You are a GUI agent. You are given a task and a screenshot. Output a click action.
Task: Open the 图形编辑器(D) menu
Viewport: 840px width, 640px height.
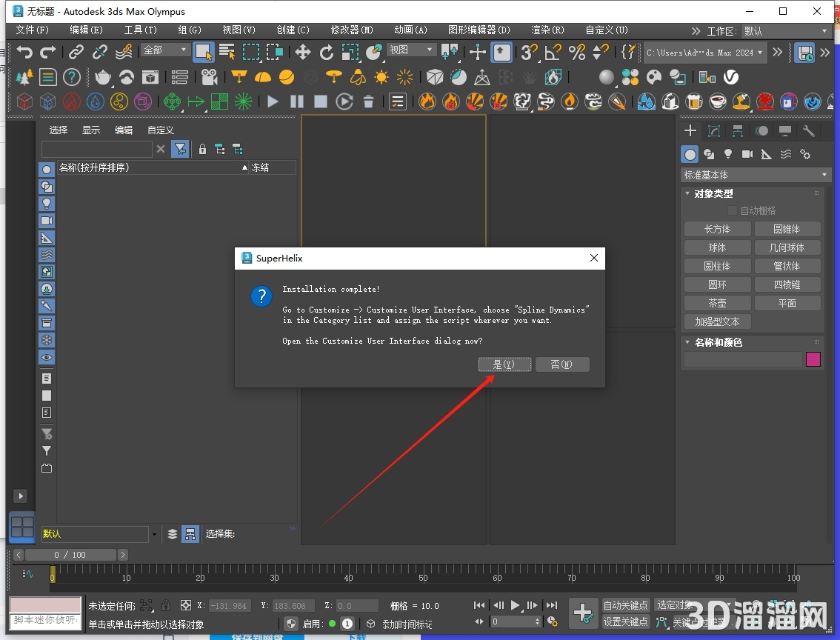click(479, 30)
